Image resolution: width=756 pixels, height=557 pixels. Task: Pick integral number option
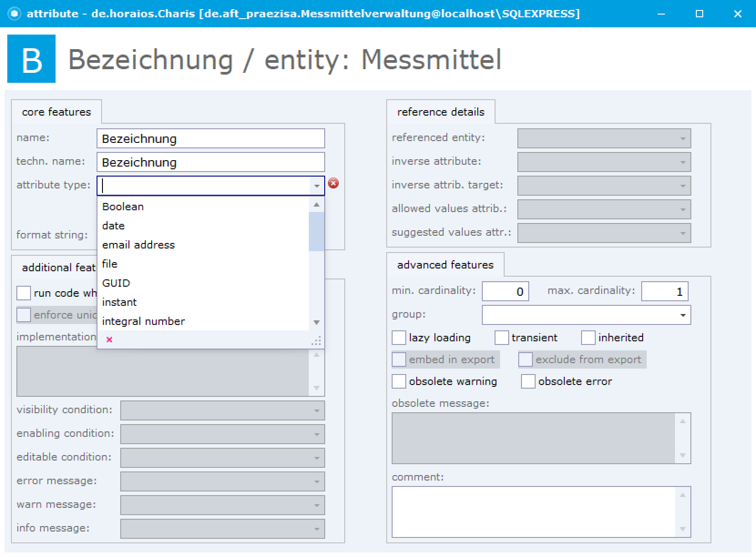tap(203, 321)
